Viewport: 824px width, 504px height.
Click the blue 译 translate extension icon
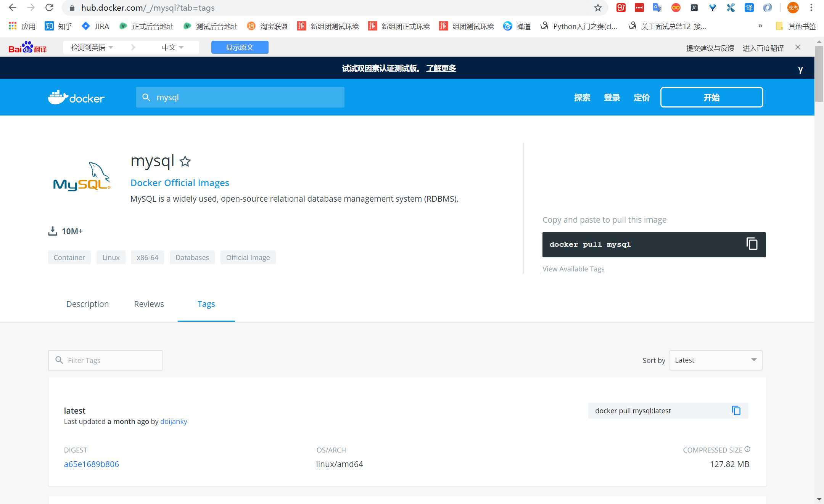point(749,8)
